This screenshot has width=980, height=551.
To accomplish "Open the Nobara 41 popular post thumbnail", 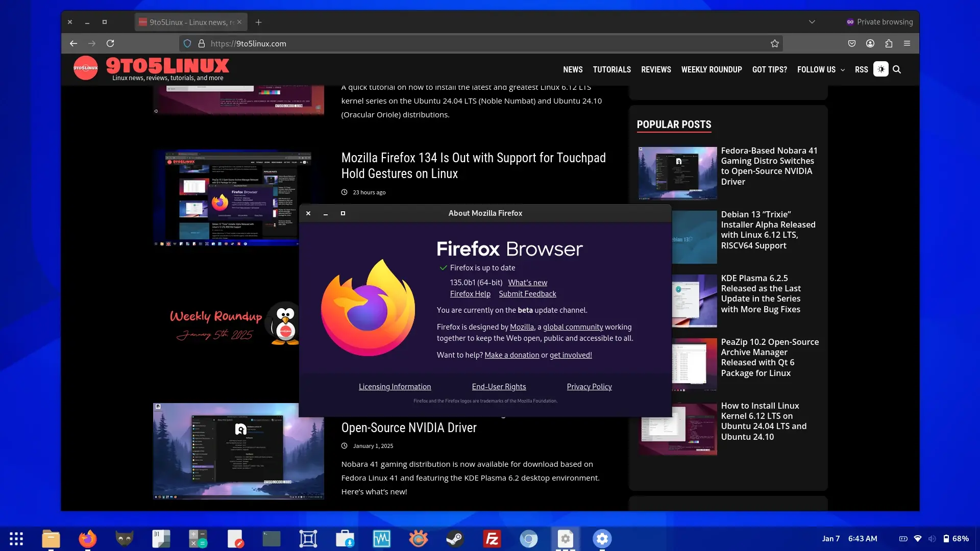I will (678, 173).
